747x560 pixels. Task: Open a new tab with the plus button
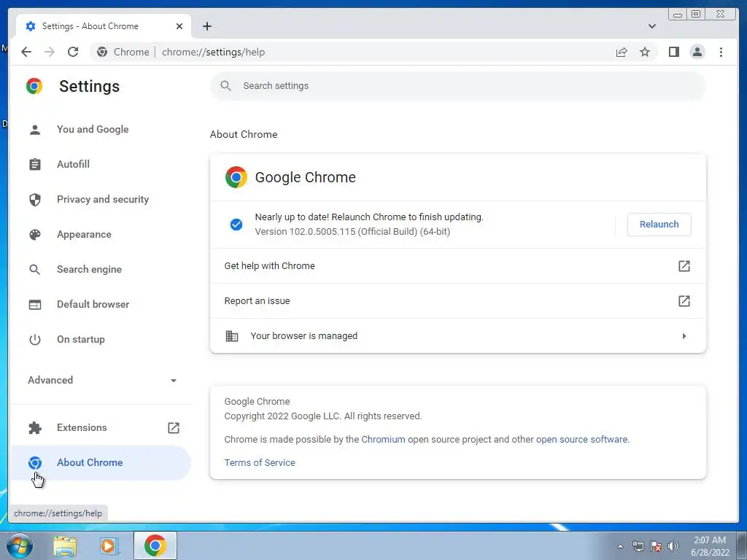coord(206,26)
